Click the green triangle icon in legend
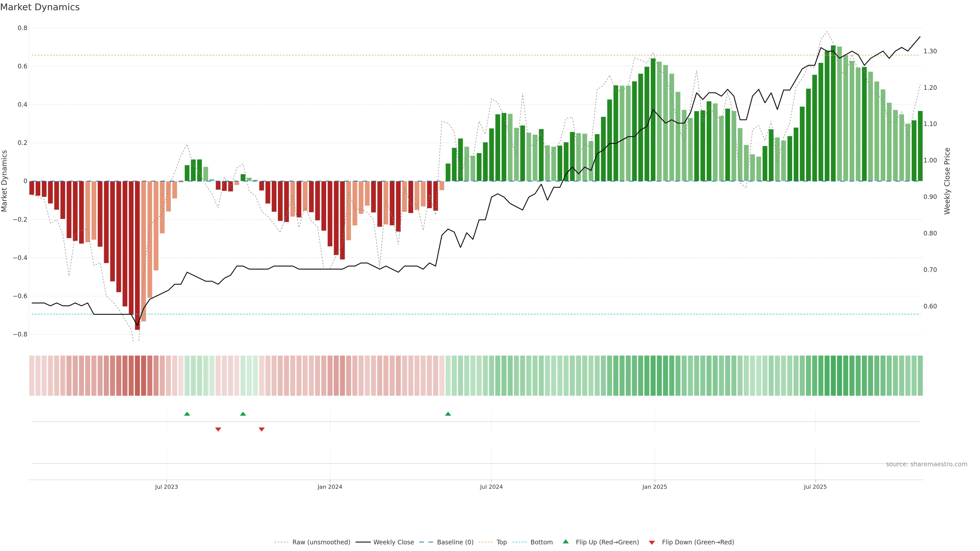 [566, 542]
